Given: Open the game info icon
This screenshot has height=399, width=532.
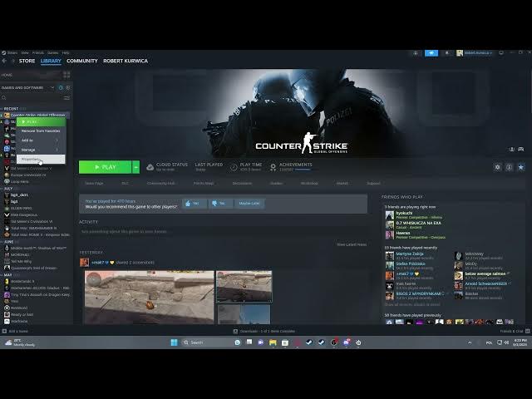Looking at the screenshot, I should 509,167.
